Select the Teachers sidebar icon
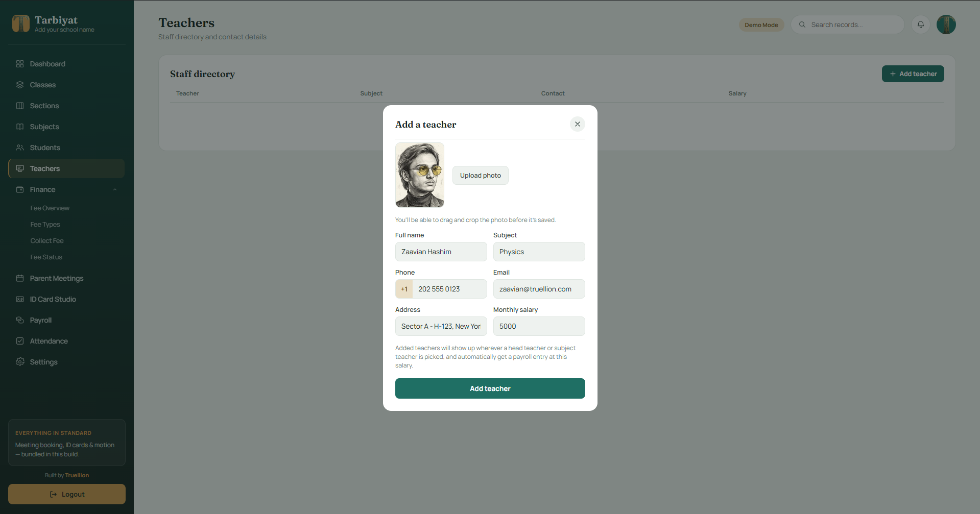This screenshot has height=514, width=980. pyautogui.click(x=20, y=168)
